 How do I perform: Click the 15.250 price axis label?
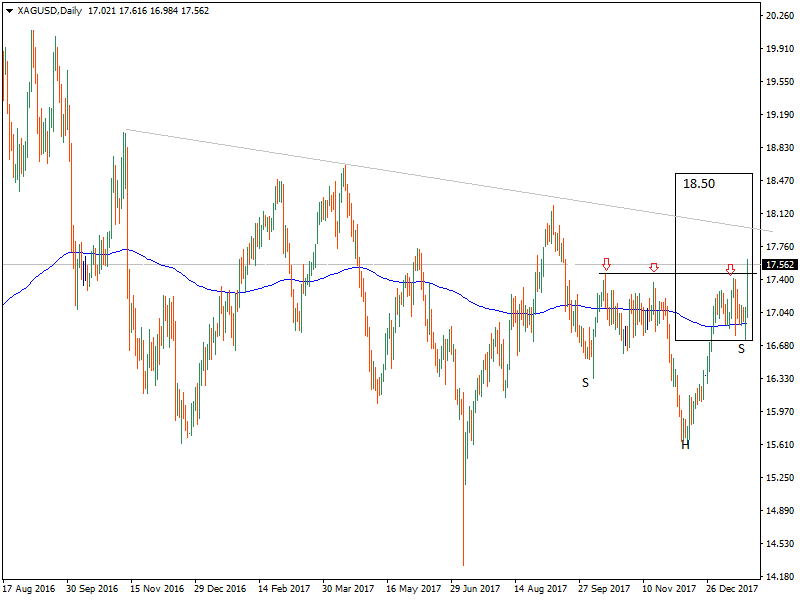[780, 478]
